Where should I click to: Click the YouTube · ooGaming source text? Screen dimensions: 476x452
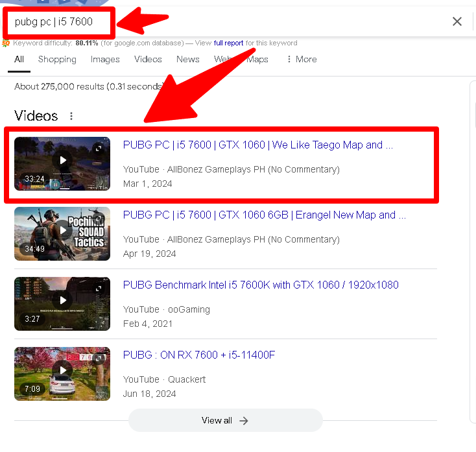167,309
